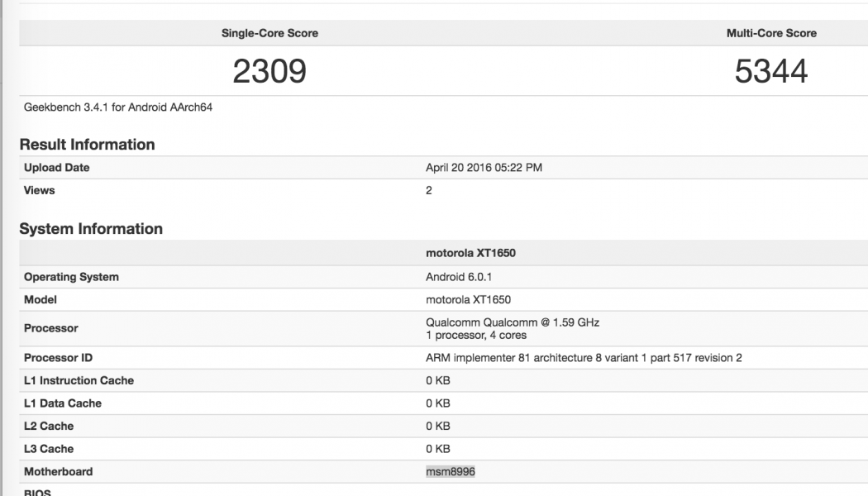
Task: Click the Motherboard row label
Action: (58, 471)
